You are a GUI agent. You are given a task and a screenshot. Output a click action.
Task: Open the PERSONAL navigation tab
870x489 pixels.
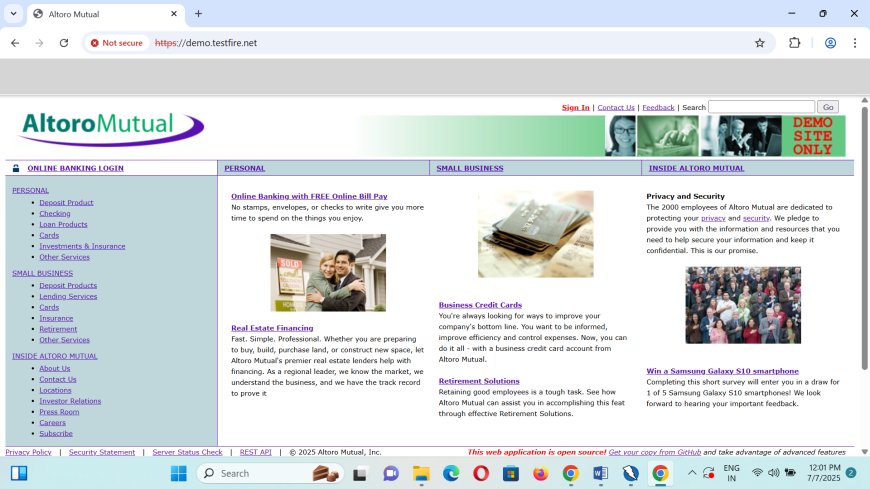(244, 168)
